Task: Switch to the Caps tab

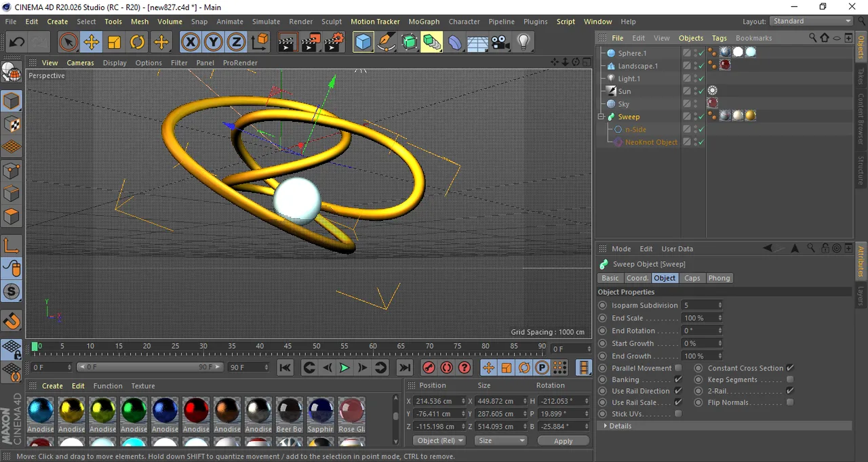Action: coord(692,278)
